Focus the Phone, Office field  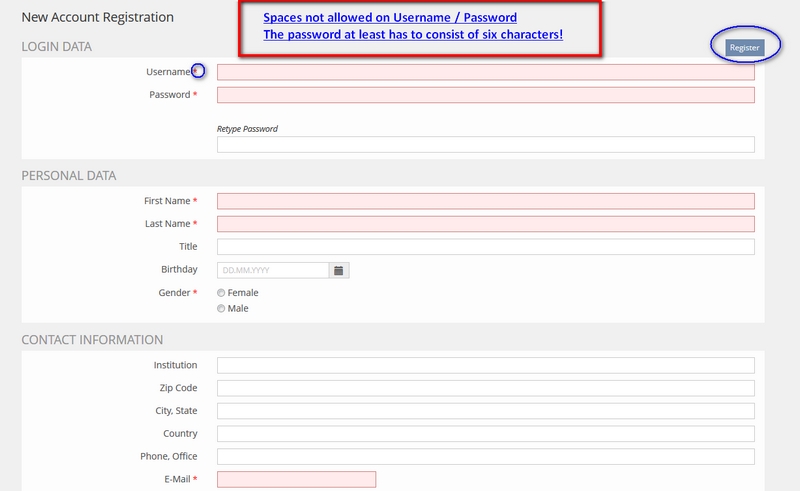click(486, 456)
